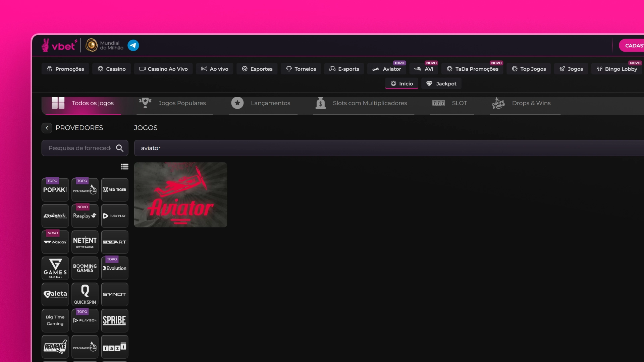
Task: Open the Aviator game thumbnail
Action: (x=180, y=195)
